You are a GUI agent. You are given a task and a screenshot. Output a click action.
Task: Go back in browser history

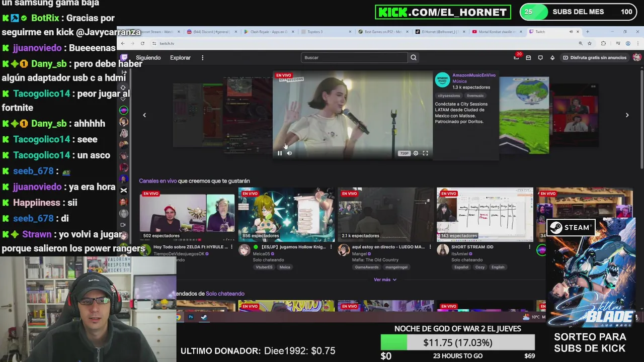123,43
